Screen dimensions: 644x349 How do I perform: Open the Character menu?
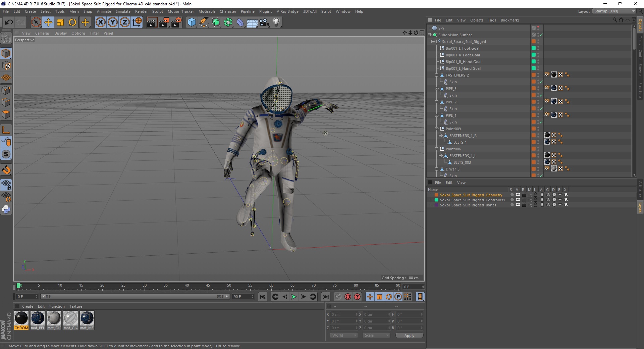pyautogui.click(x=228, y=11)
